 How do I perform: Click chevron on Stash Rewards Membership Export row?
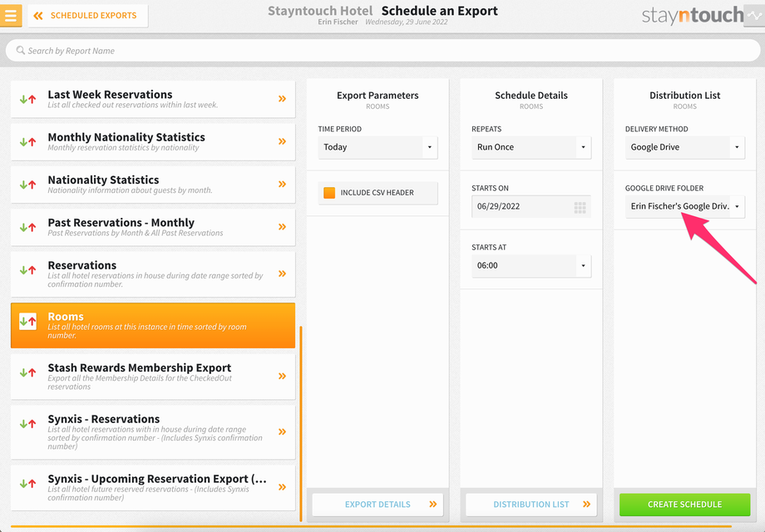282,376
